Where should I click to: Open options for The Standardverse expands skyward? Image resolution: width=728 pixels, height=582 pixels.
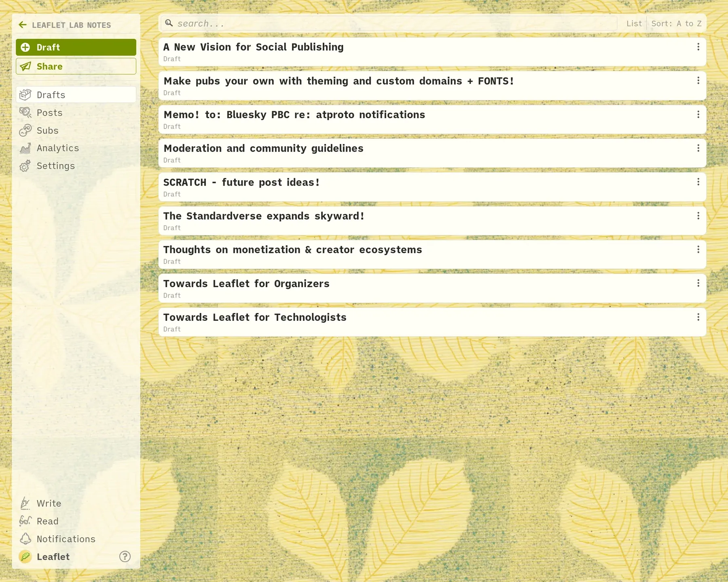click(x=698, y=216)
